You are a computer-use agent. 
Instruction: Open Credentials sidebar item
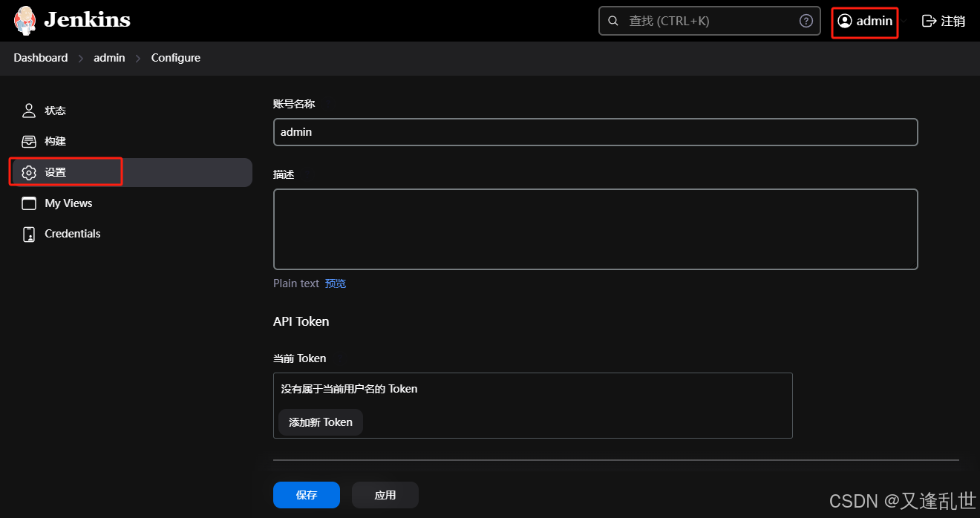(131, 234)
